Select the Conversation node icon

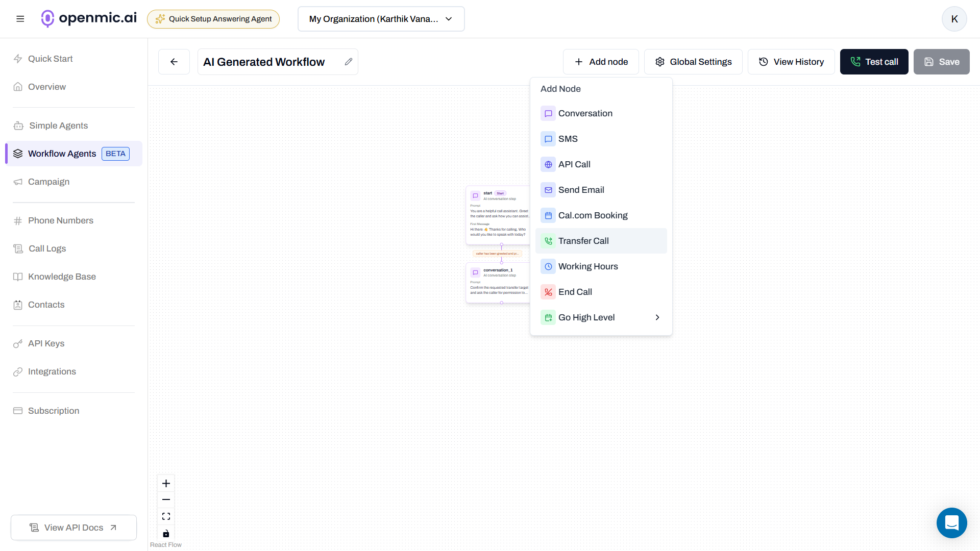(x=548, y=113)
